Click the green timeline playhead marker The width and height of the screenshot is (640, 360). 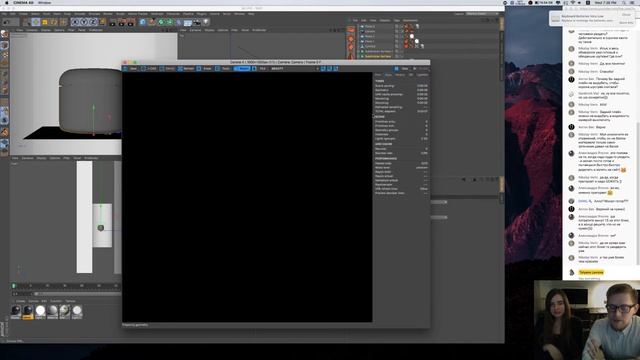pyautogui.click(x=14, y=286)
